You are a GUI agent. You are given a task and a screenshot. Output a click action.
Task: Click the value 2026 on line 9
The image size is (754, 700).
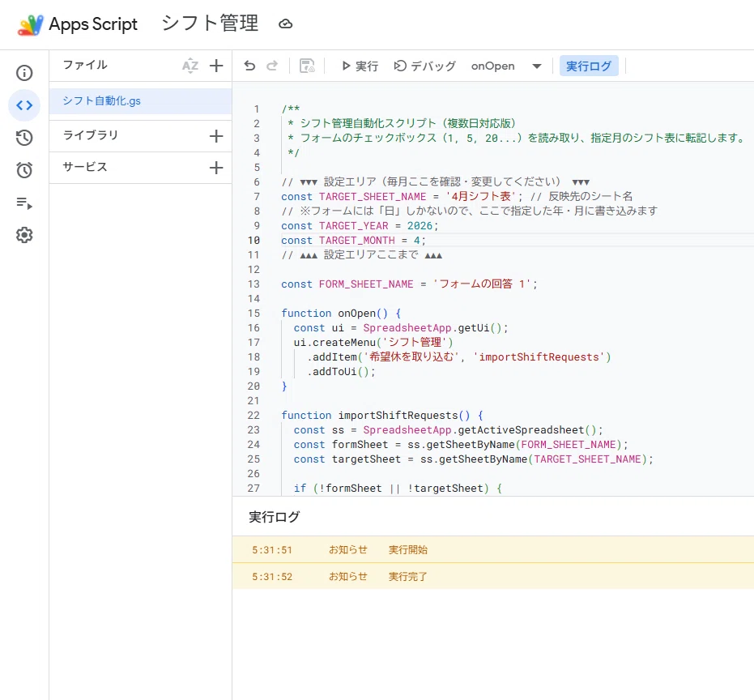(420, 225)
